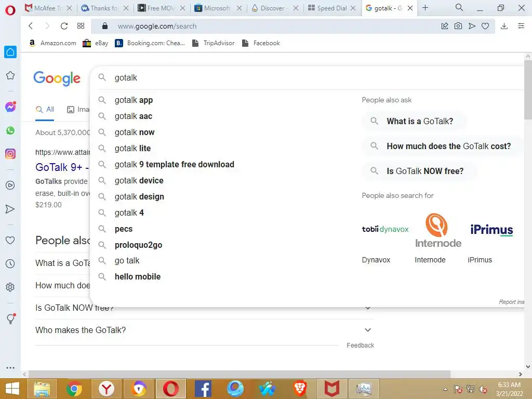The width and height of the screenshot is (532, 399).
Task: Open Messenger in the sidebar
Action: tap(10, 107)
